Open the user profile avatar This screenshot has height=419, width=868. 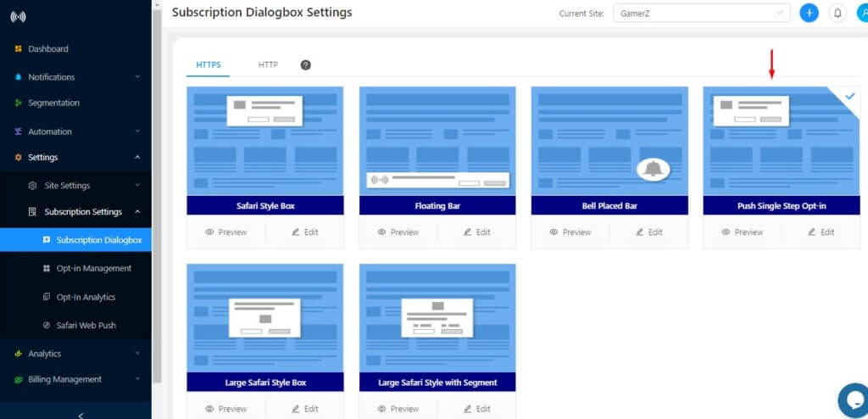(862, 14)
